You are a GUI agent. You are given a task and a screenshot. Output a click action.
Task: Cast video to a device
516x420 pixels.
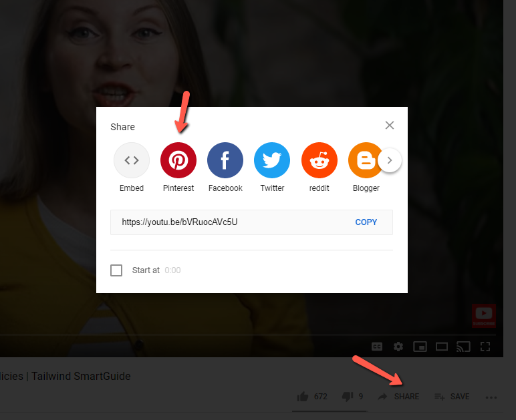pyautogui.click(x=463, y=347)
